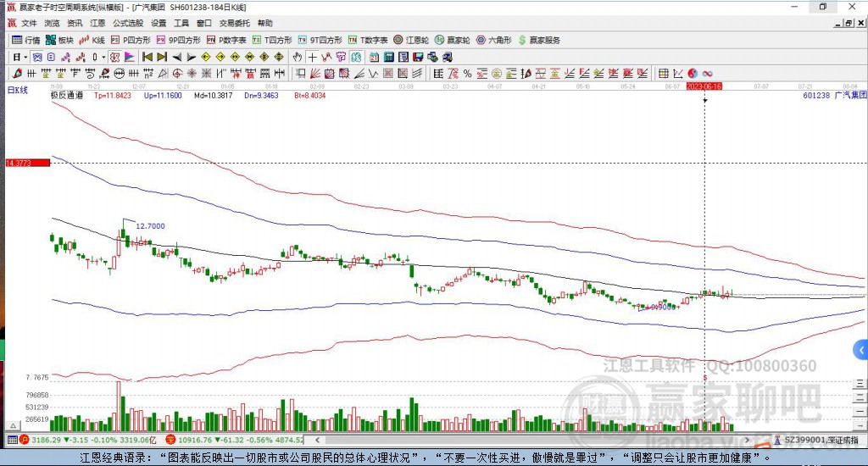Select the hand pan tool

[x=297, y=57]
